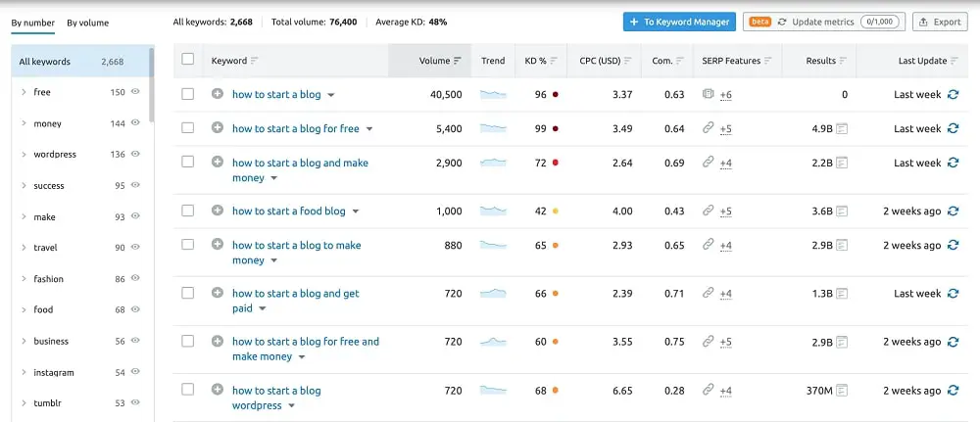
Task: Click SERP features link icon in food blog row
Action: click(x=708, y=211)
